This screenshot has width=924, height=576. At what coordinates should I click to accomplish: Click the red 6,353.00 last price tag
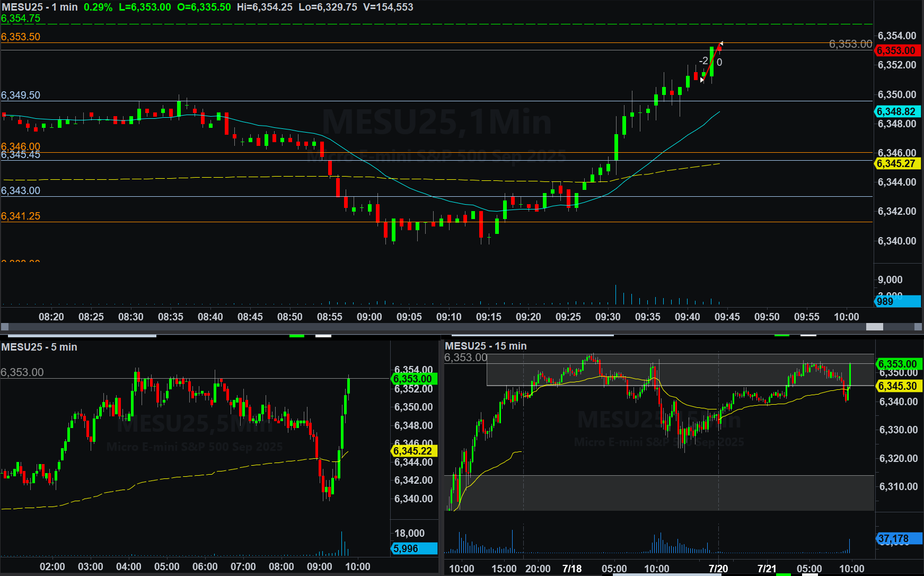[896, 50]
